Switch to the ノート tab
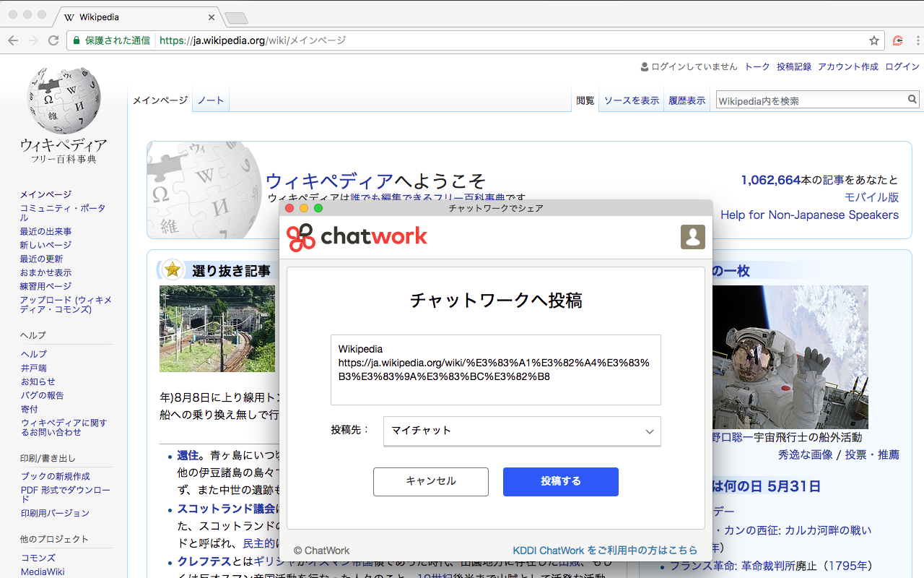 (211, 100)
